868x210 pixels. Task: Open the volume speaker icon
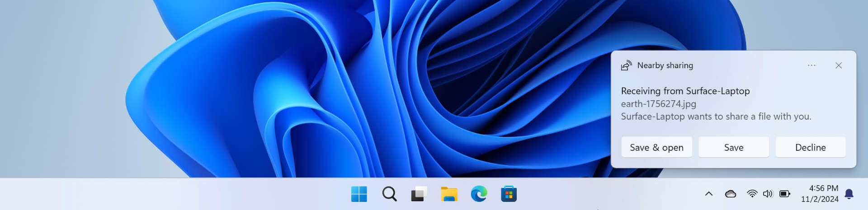tap(768, 194)
